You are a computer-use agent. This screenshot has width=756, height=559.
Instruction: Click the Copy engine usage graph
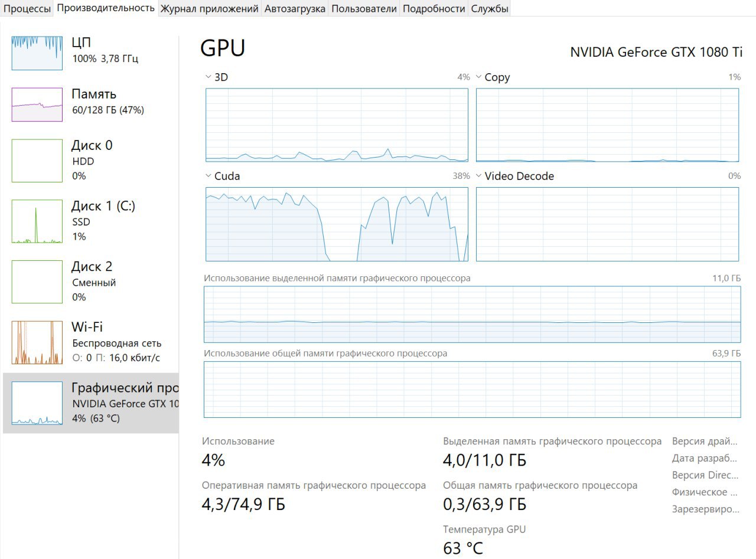click(x=607, y=125)
